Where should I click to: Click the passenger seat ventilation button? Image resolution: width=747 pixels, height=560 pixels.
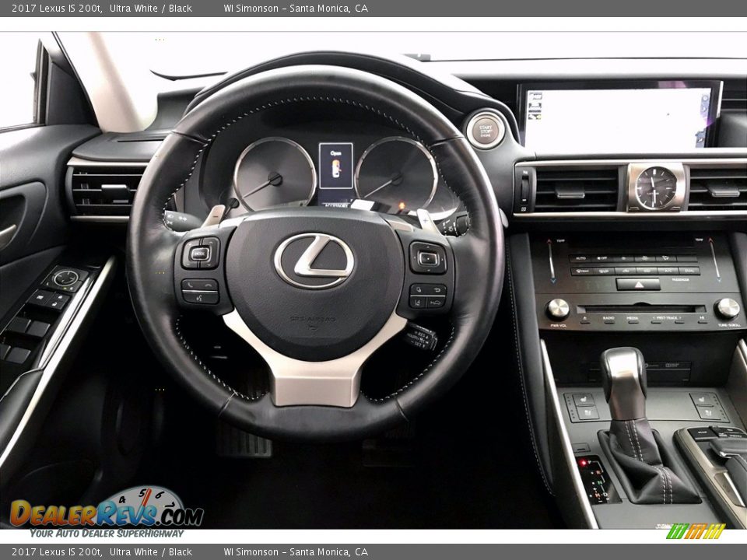pyautogui.click(x=707, y=412)
